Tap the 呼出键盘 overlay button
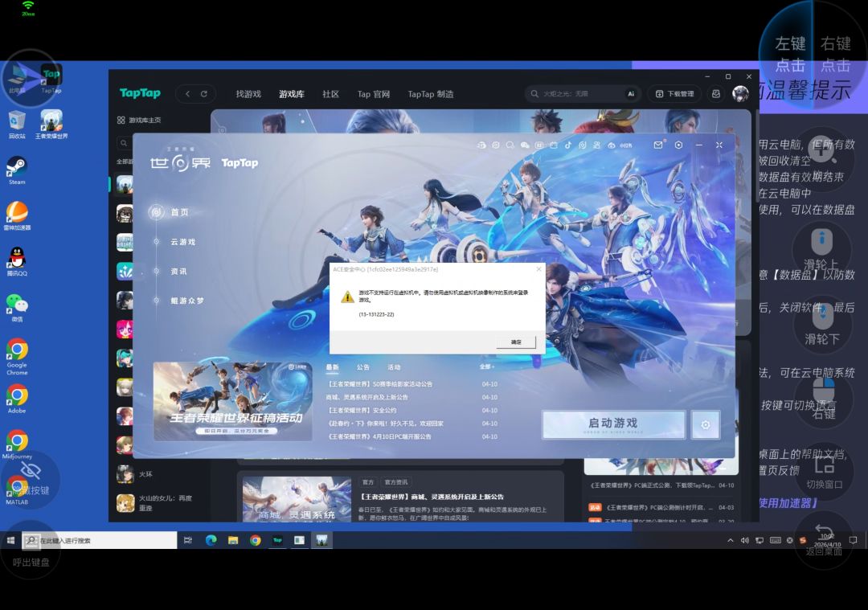868x610 pixels. pyautogui.click(x=31, y=551)
